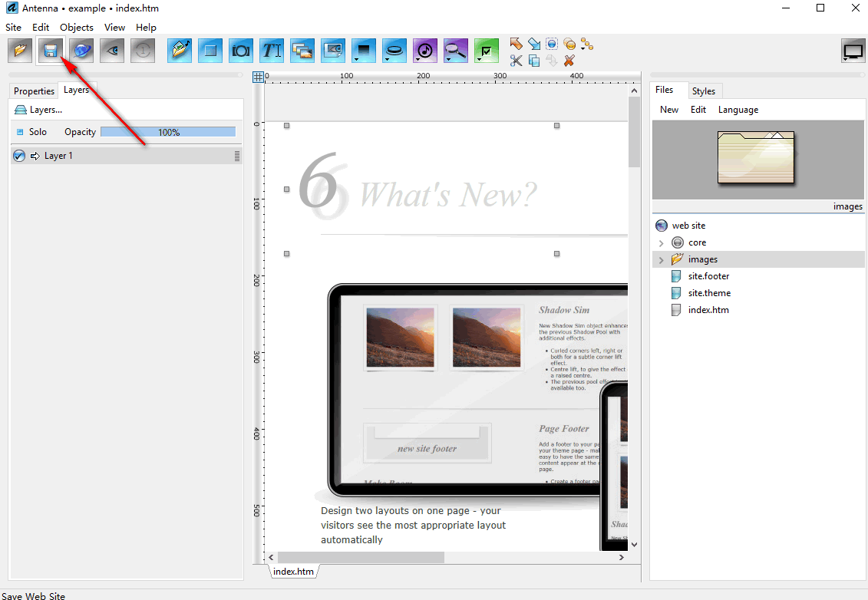Viewport: 868px width, 600px height.
Task: Click Language in the Files panel
Action: pyautogui.click(x=738, y=110)
